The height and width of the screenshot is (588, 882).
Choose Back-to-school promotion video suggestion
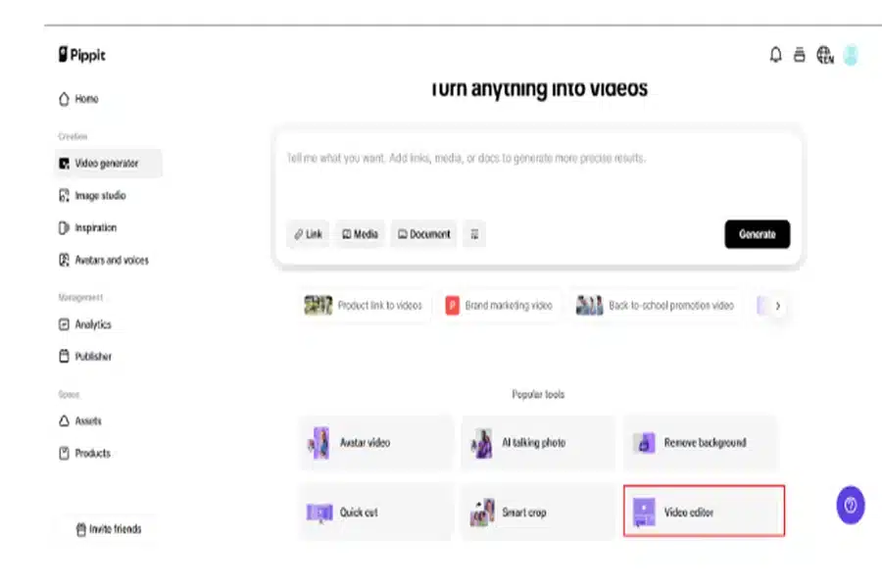(x=656, y=306)
